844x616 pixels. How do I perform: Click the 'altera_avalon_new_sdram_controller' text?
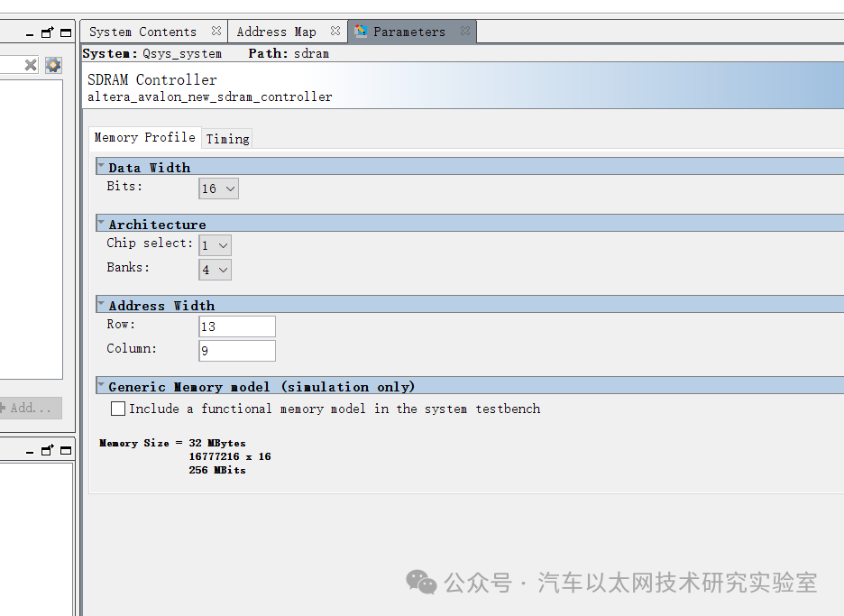(210, 97)
